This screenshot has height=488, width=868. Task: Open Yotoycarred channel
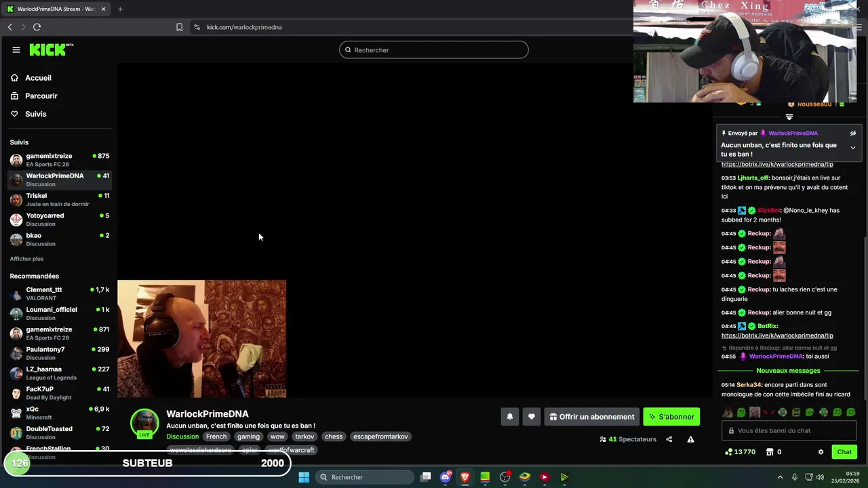(x=60, y=220)
